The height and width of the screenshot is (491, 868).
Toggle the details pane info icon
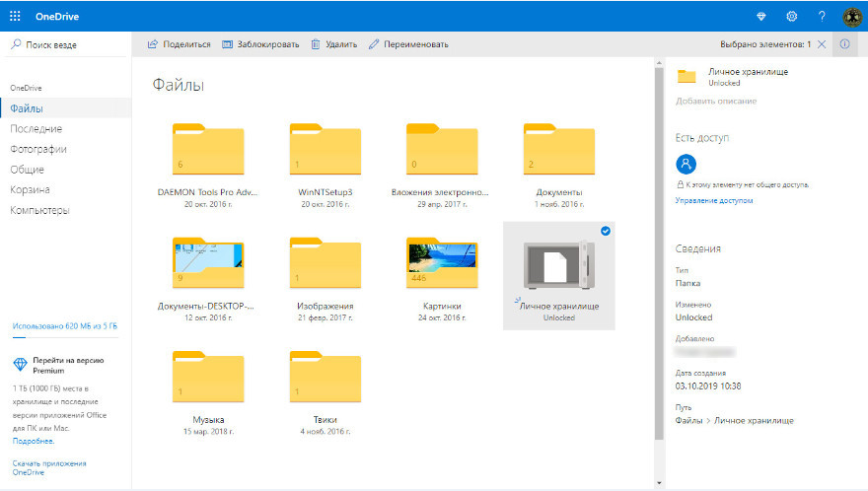tap(844, 44)
